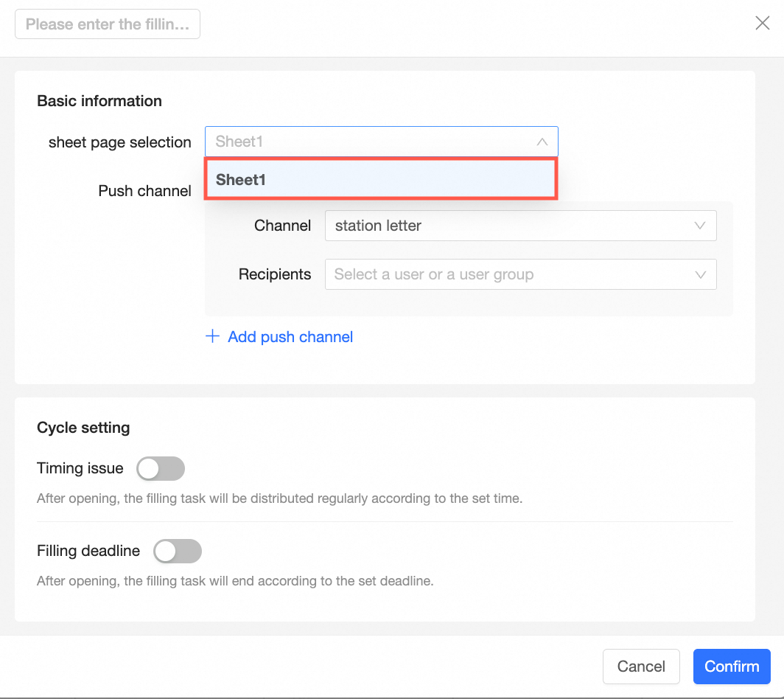Click the Timing issue label text
This screenshot has width=784, height=699.
(80, 468)
